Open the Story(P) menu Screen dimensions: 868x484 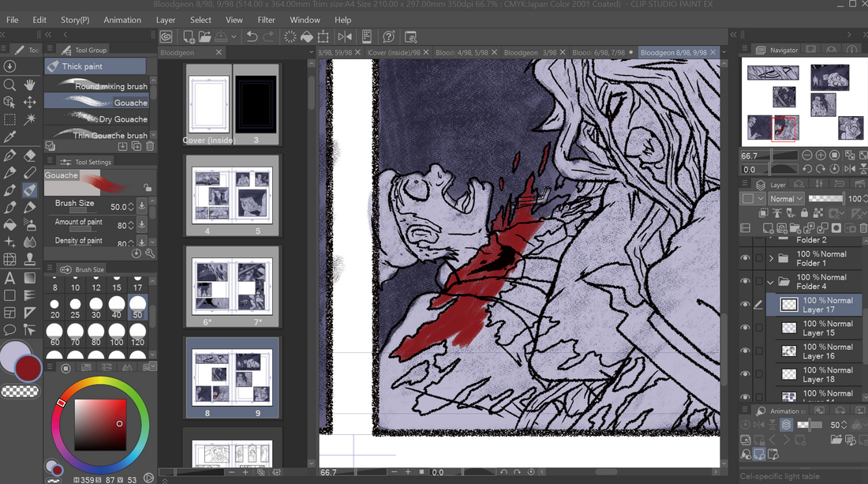coord(75,20)
